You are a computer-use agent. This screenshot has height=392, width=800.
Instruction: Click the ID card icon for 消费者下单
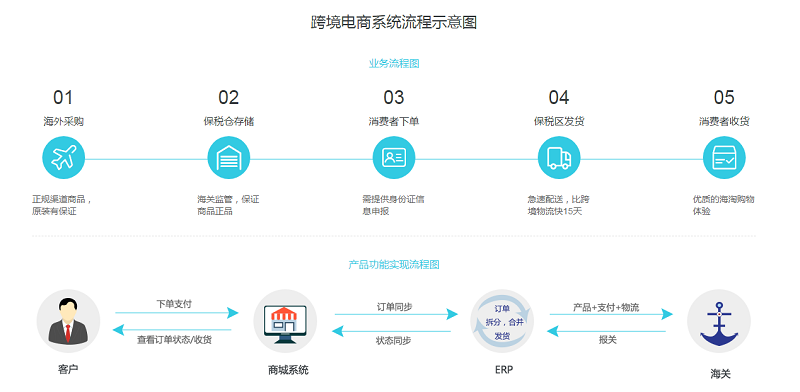[x=394, y=158]
